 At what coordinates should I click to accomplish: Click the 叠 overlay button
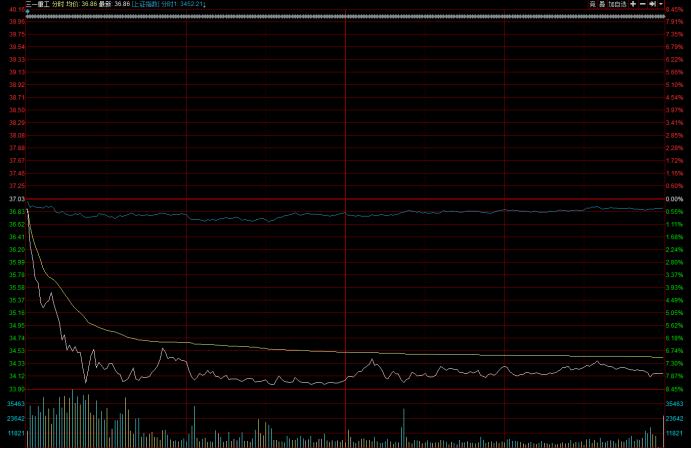point(602,4)
